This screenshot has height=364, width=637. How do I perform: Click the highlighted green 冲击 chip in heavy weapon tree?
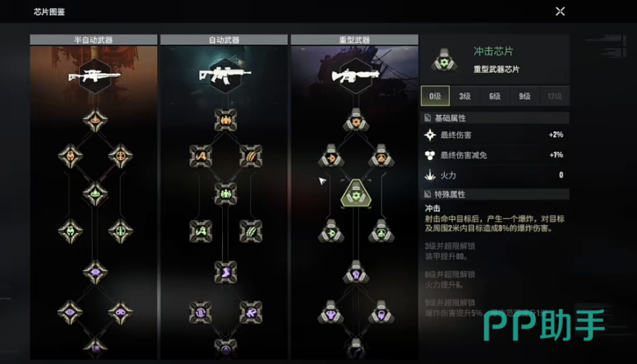[x=356, y=194]
